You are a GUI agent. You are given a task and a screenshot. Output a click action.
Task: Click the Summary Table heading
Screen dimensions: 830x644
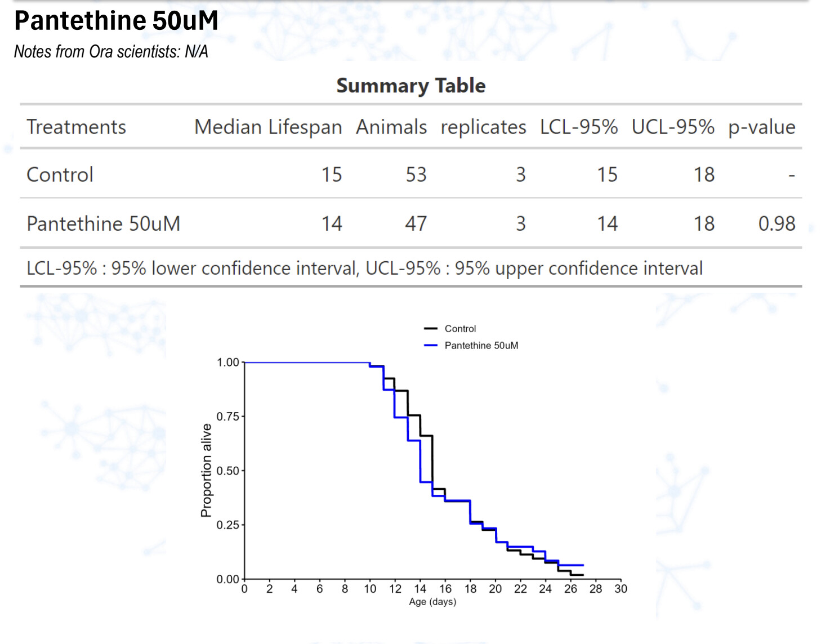click(x=410, y=86)
